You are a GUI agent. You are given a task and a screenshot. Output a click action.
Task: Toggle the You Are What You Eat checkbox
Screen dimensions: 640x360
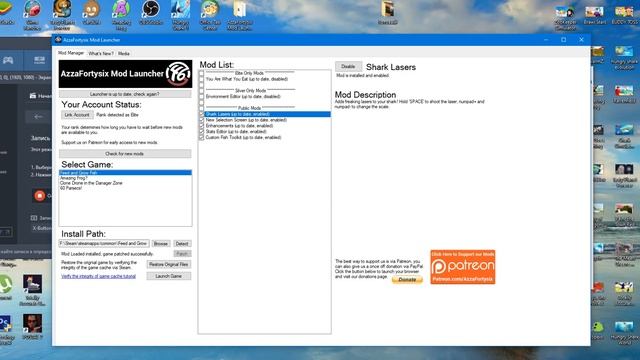(x=201, y=79)
